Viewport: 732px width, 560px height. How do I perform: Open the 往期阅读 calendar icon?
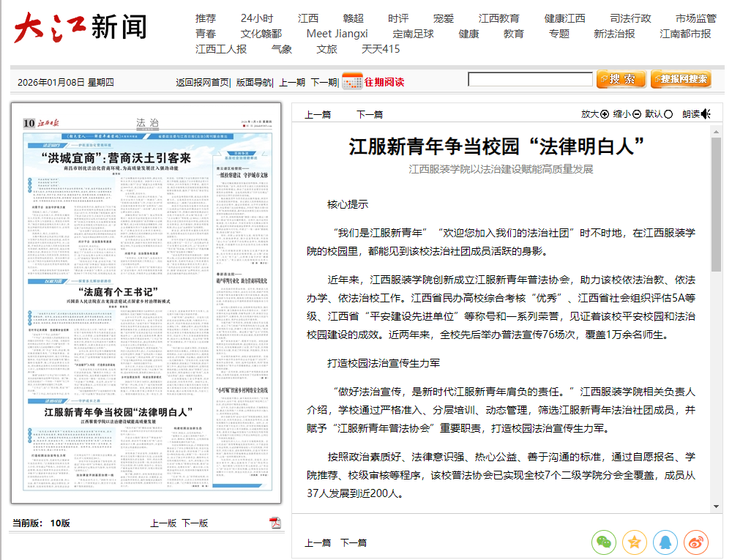click(352, 81)
